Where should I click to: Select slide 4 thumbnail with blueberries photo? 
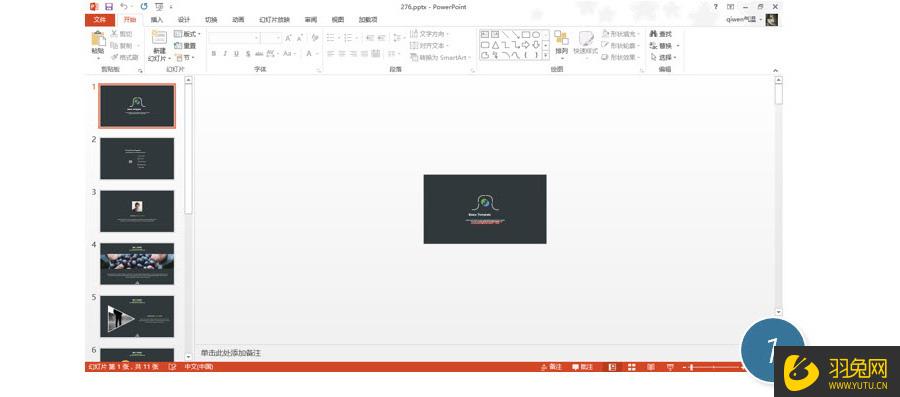click(137, 264)
